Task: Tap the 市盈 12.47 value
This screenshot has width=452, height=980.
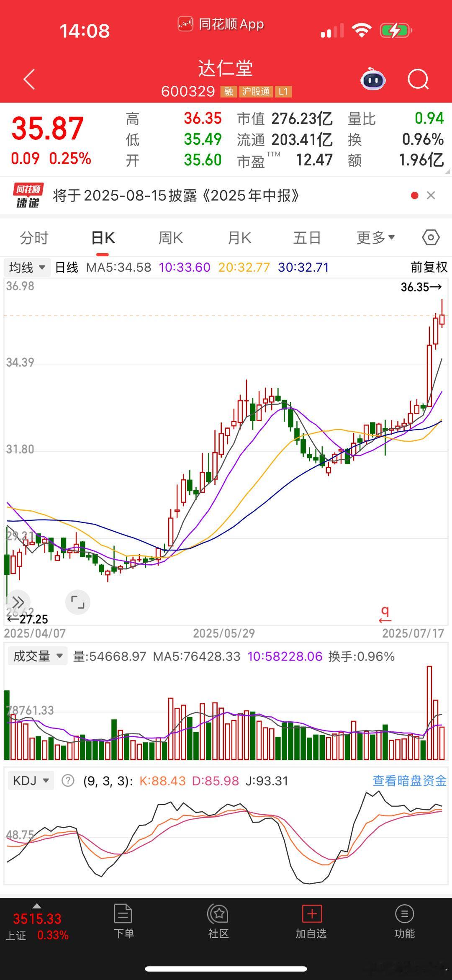Action: coord(314,160)
